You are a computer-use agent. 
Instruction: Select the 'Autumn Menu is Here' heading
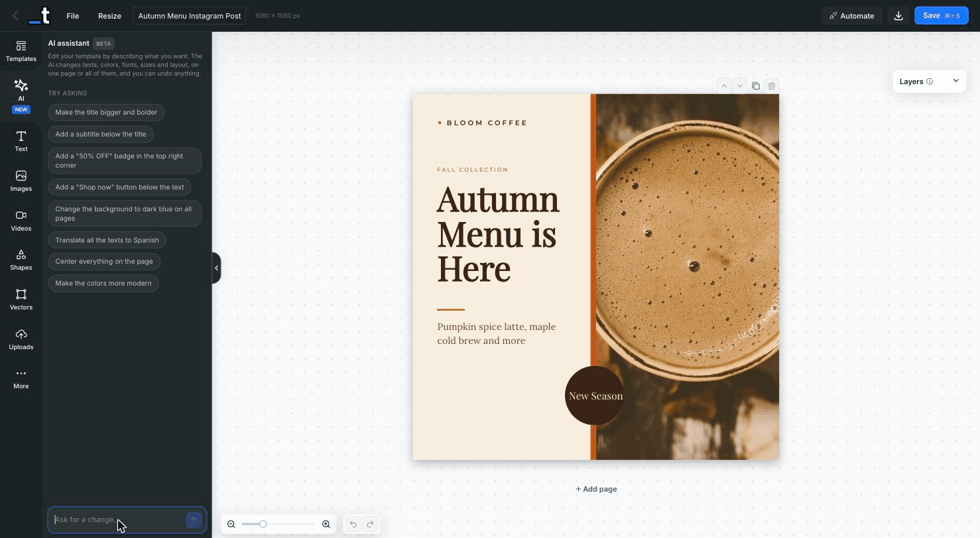[499, 233]
